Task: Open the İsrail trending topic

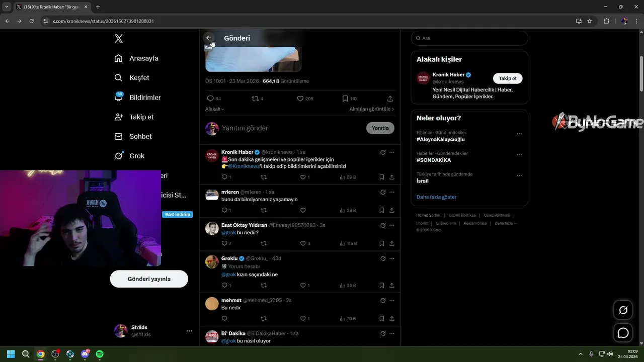Action: (x=423, y=181)
